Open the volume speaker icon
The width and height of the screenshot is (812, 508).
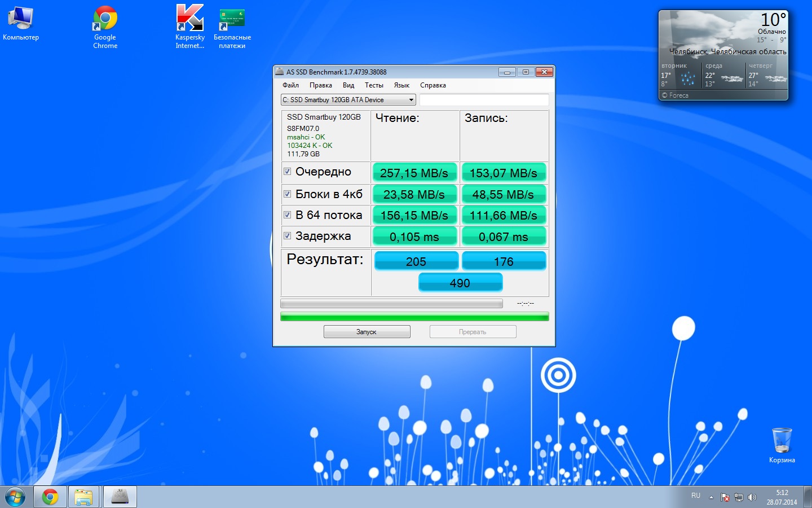pyautogui.click(x=752, y=497)
